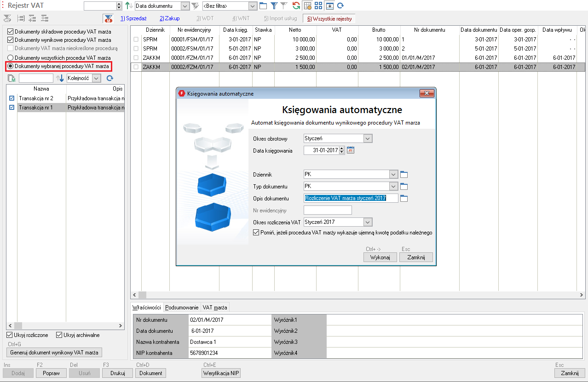Click Dokument button in bottom bar
The image size is (588, 382).
pyautogui.click(x=151, y=373)
